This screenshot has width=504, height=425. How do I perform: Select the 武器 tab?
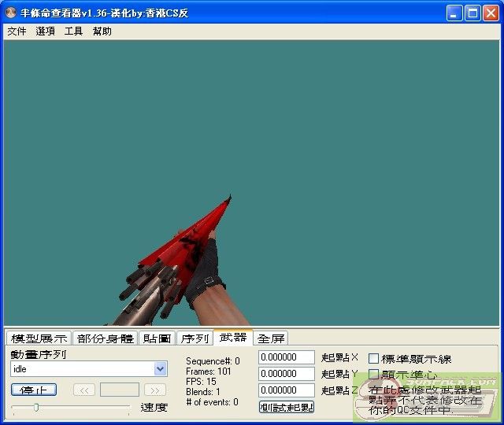[x=233, y=338]
